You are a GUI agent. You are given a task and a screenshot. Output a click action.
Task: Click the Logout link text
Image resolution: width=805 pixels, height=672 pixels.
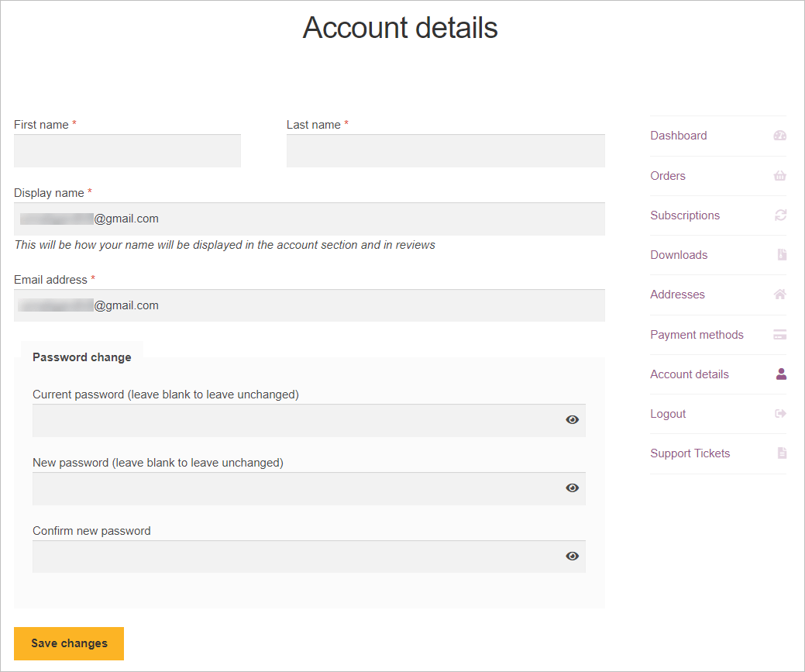667,413
